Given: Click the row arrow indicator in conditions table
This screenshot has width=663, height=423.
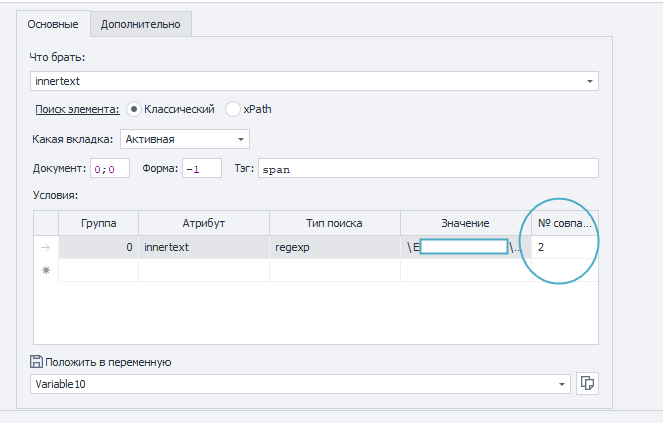Looking at the screenshot, I should 45,246.
